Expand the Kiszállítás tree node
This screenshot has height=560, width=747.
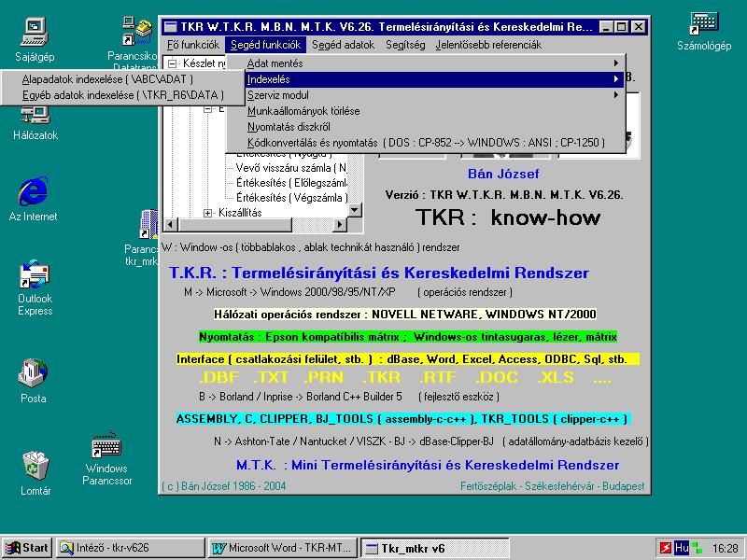[x=207, y=213]
